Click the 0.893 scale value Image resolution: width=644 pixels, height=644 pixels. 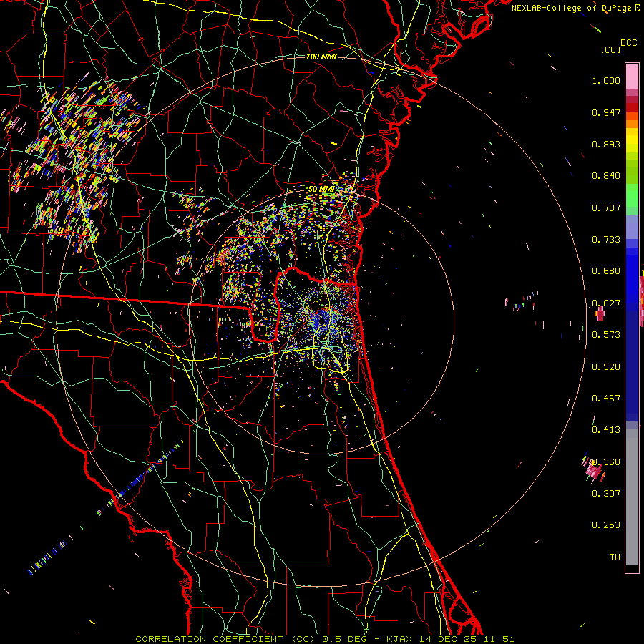tap(606, 144)
